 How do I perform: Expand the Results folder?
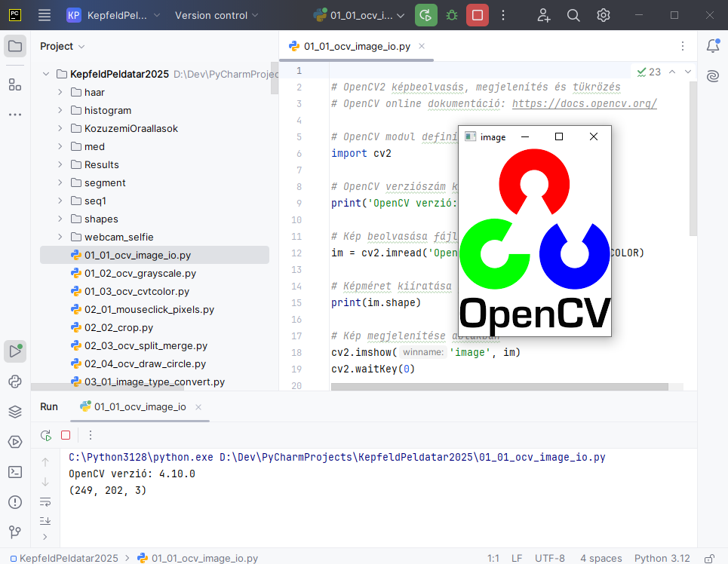(x=60, y=164)
